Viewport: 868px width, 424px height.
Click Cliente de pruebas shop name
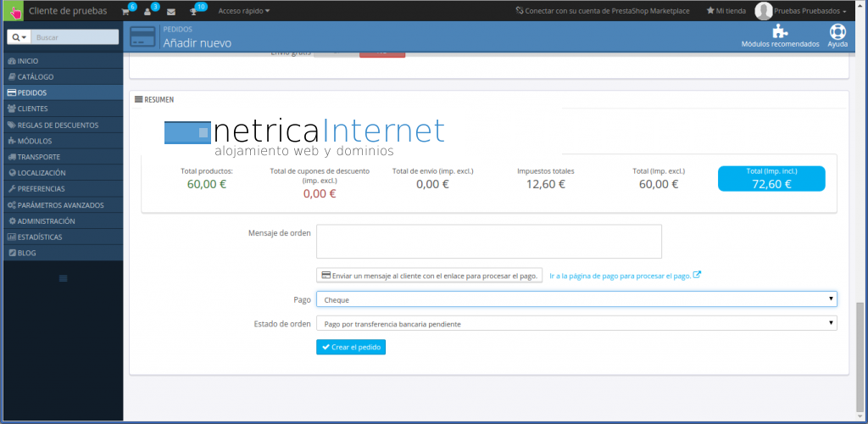tap(68, 11)
